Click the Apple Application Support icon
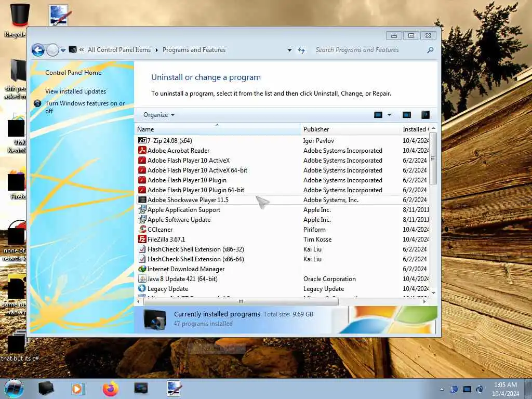 [x=142, y=210]
